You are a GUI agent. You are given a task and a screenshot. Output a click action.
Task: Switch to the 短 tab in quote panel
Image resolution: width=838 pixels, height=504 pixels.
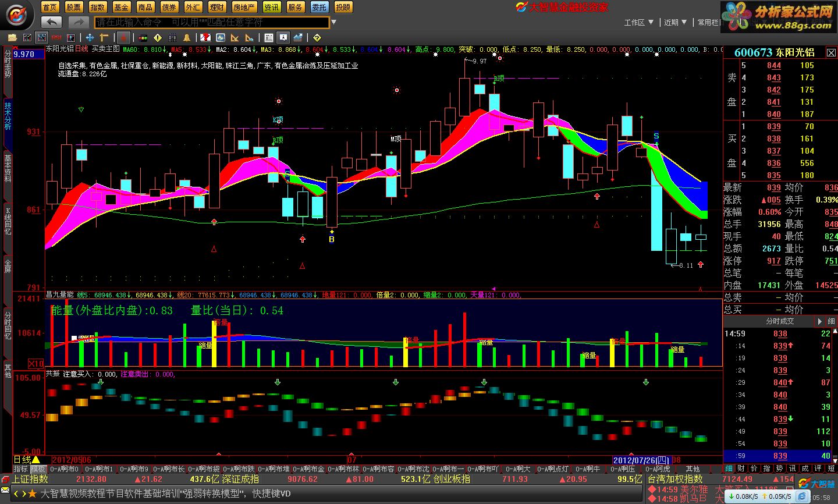[831, 468]
